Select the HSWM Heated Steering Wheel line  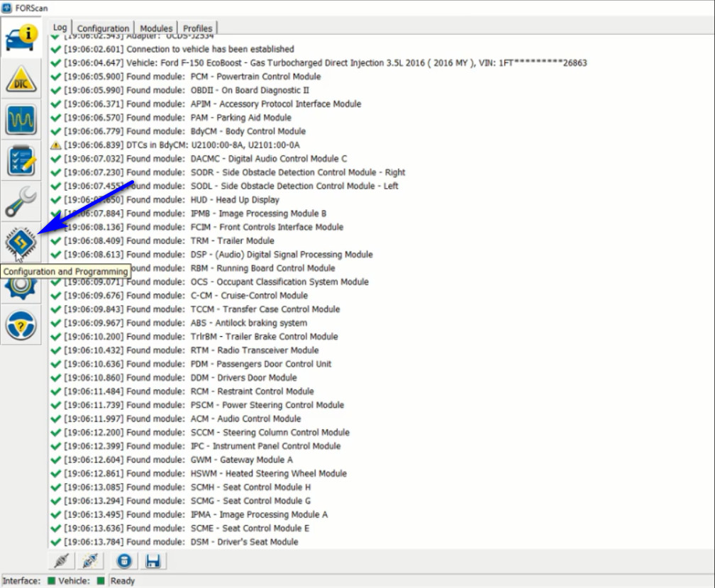199,473
